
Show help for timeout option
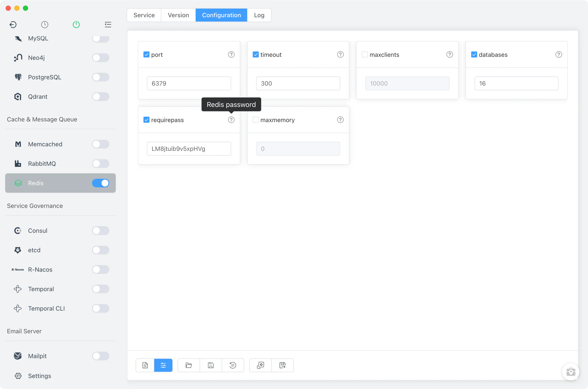point(340,55)
